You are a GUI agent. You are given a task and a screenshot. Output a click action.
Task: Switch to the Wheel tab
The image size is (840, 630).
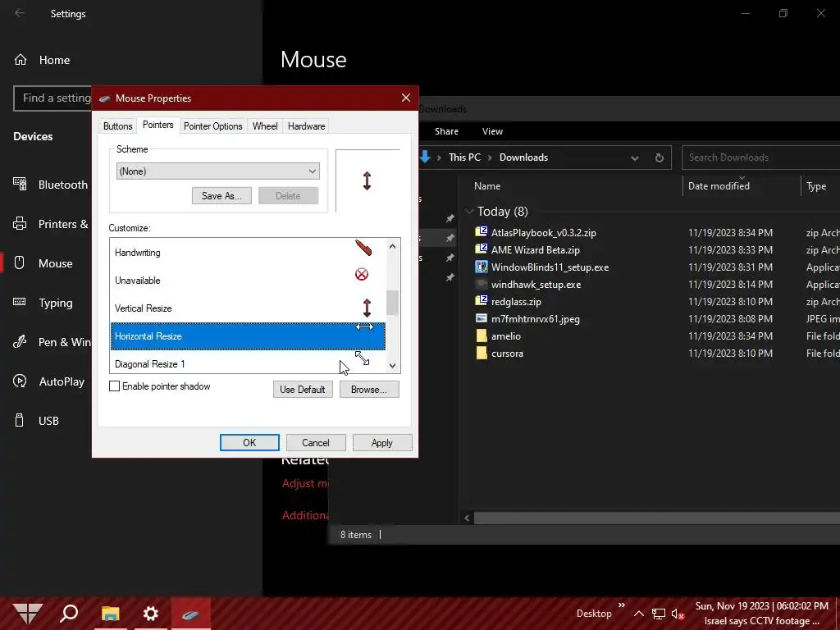[265, 126]
